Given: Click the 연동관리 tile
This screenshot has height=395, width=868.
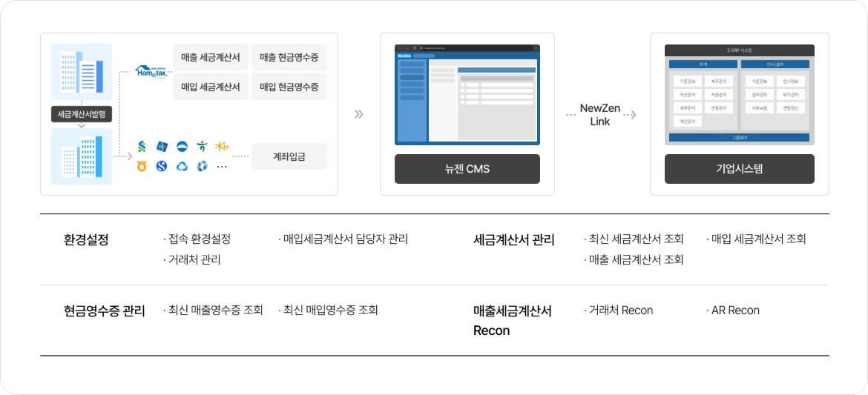Looking at the screenshot, I should tap(719, 108).
